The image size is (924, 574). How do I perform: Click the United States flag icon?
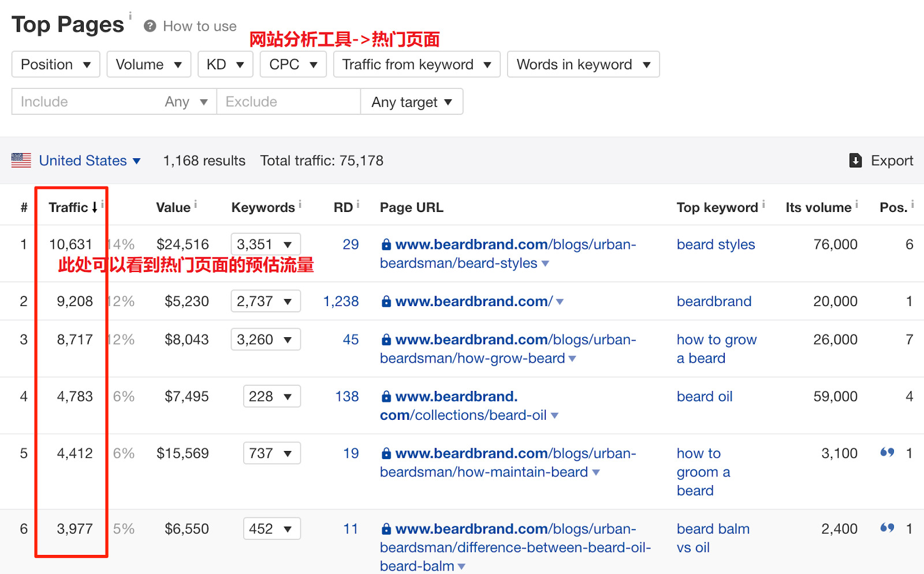tap(21, 161)
